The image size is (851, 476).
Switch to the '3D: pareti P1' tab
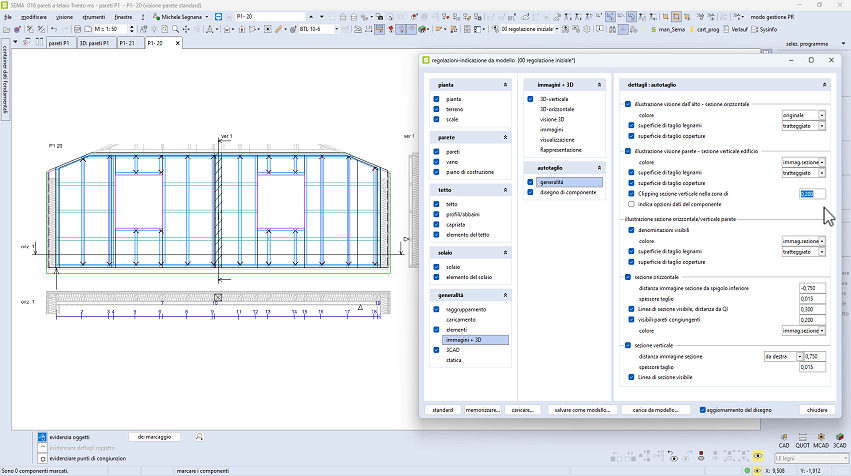[93, 44]
